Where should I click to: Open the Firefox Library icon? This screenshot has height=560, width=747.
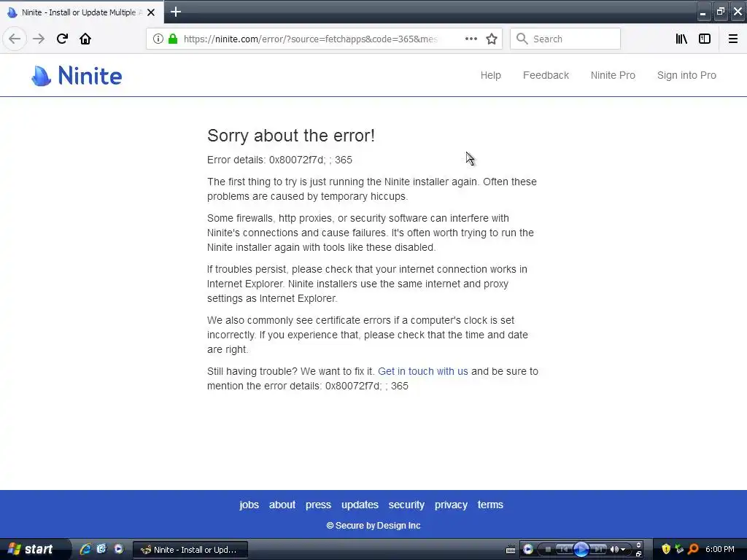point(681,39)
